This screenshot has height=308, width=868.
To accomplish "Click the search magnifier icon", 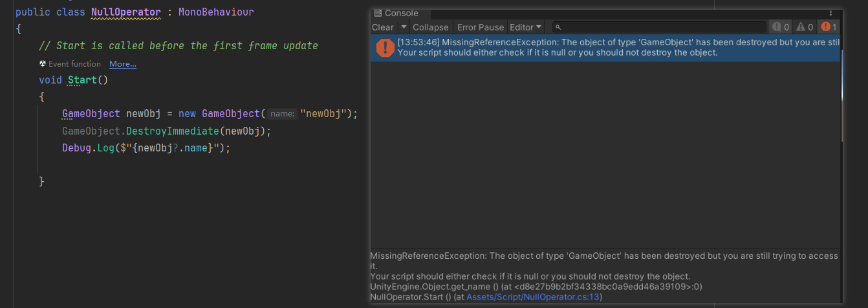I will (558, 27).
